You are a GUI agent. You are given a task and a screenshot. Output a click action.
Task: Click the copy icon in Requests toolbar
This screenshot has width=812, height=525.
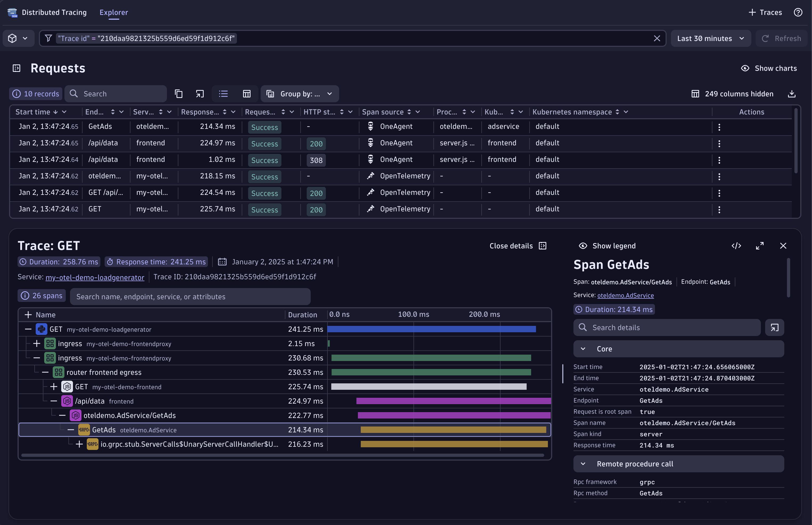pos(179,94)
